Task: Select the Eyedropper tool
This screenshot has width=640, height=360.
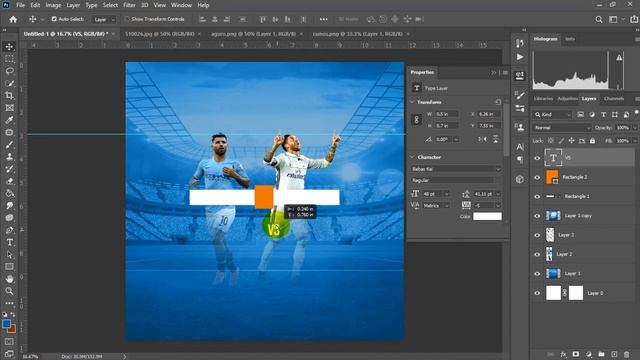Action: point(9,120)
